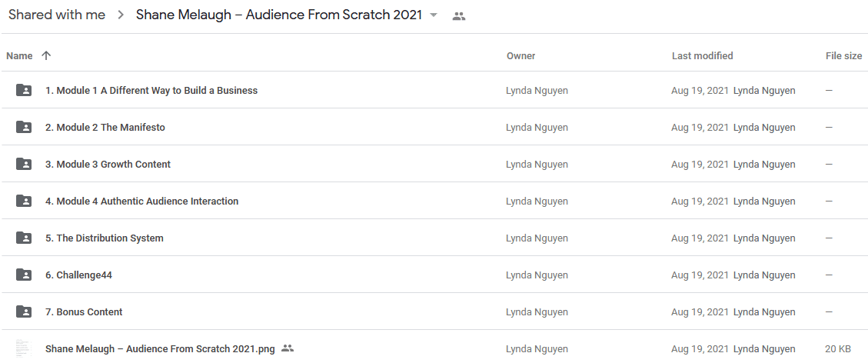868x363 pixels.
Task: Select the 6. Challenge44 row
Action: click(x=434, y=275)
